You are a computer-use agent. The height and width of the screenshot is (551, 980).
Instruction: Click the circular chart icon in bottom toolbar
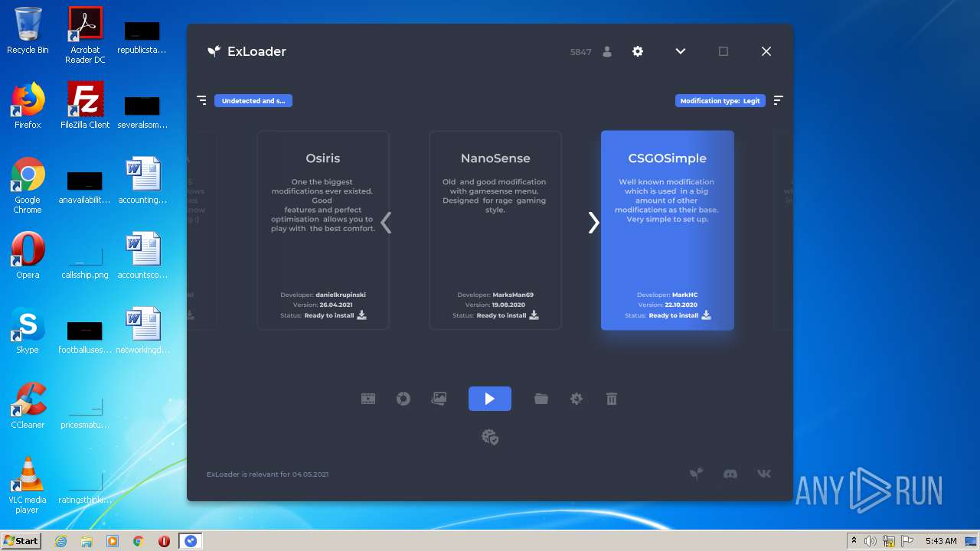pos(403,399)
